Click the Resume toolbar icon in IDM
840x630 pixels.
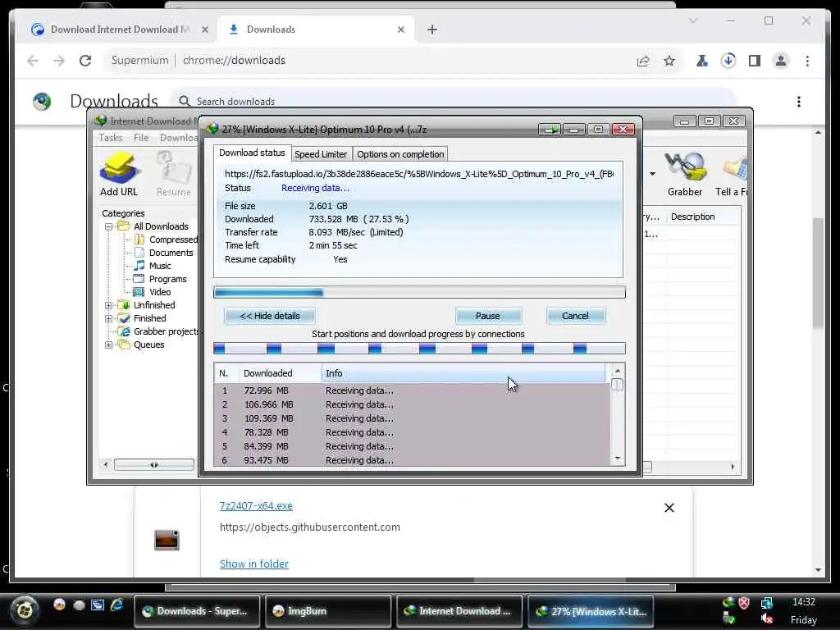[174, 173]
